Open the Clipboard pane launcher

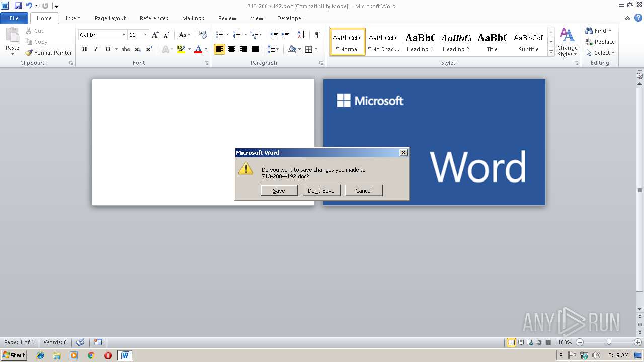pos(71,63)
